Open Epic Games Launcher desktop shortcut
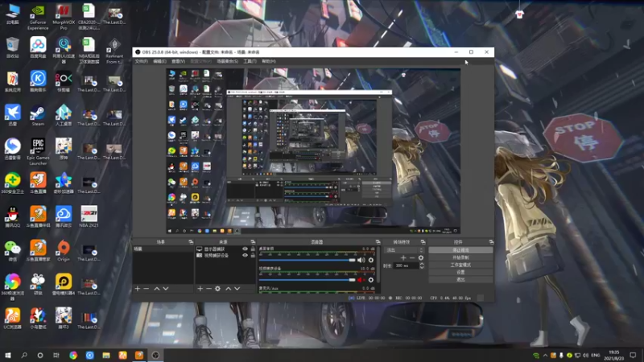The height and width of the screenshot is (362, 644). 38,151
